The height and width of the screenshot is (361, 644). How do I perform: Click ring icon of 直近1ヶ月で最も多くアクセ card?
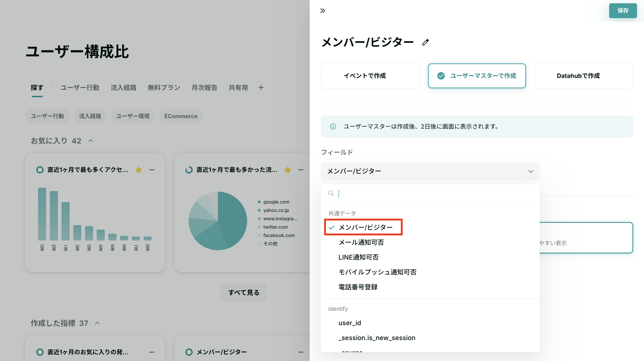(x=40, y=170)
